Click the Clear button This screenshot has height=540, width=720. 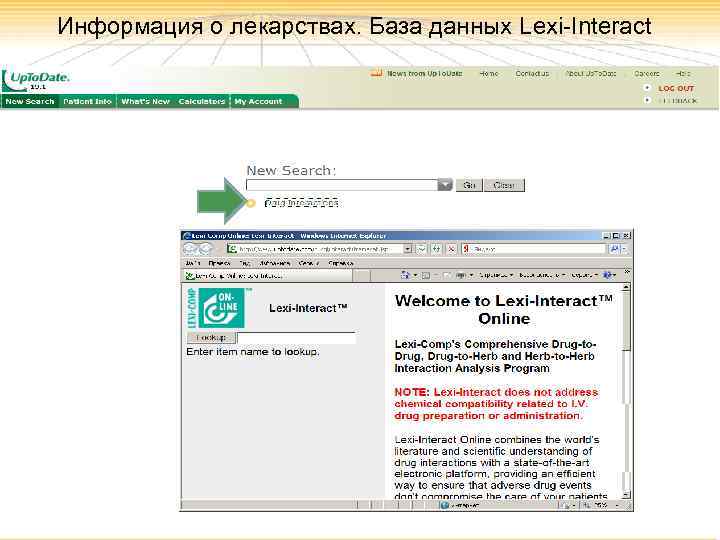[x=504, y=185]
